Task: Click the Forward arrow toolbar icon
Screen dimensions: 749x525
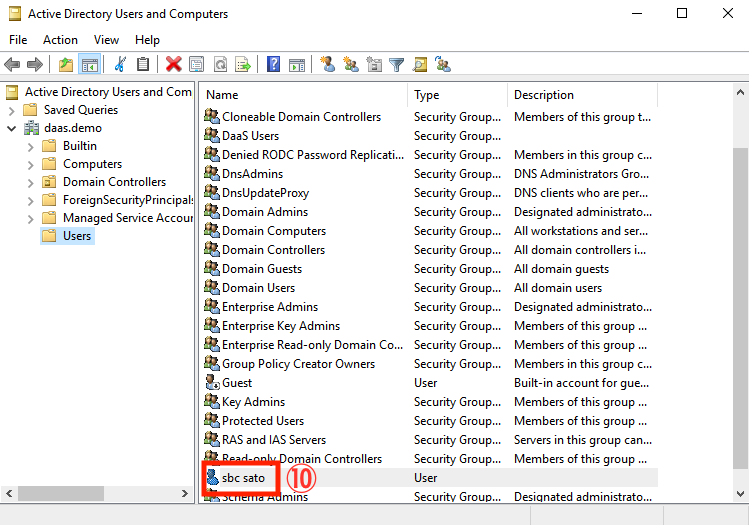Action: click(35, 64)
